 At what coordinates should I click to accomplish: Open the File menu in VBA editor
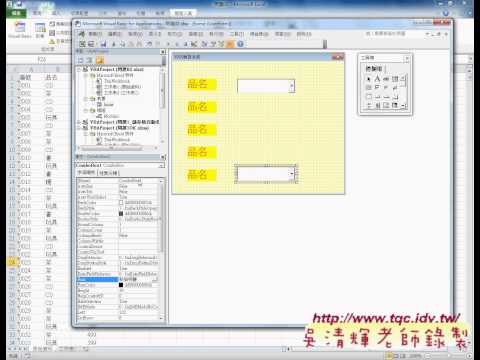point(95,34)
